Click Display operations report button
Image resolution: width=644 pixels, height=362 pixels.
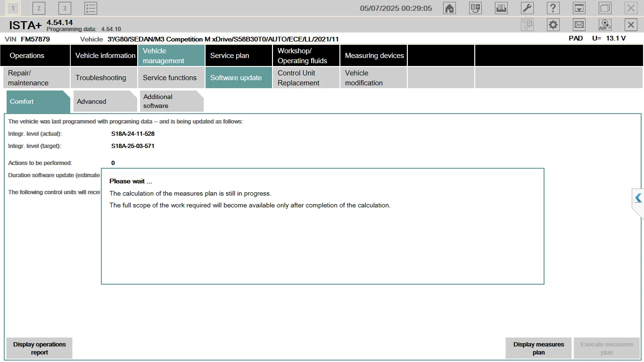(40, 348)
